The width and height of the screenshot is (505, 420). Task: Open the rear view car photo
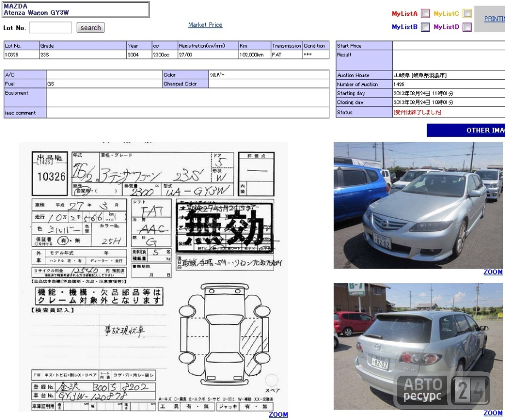pos(418,346)
